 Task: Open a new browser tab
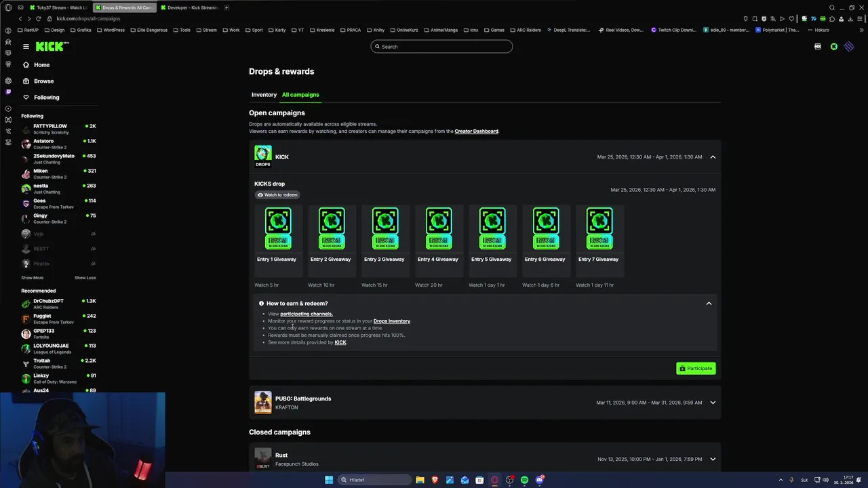(x=226, y=7)
